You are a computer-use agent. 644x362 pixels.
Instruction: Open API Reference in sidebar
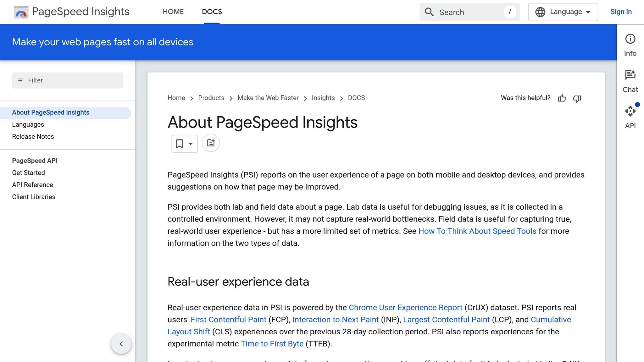click(x=32, y=185)
